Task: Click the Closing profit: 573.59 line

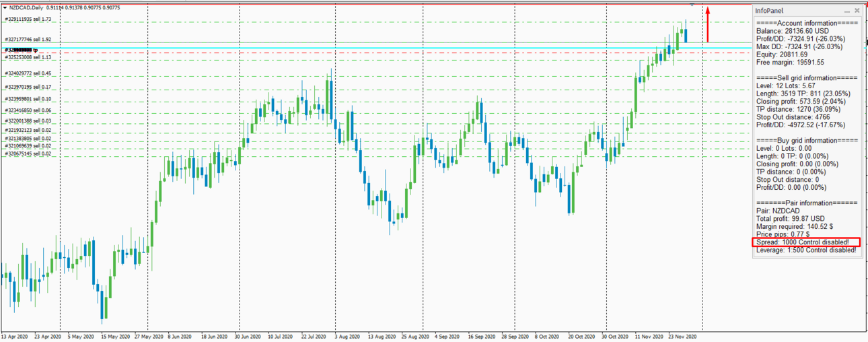Action: 797,102
